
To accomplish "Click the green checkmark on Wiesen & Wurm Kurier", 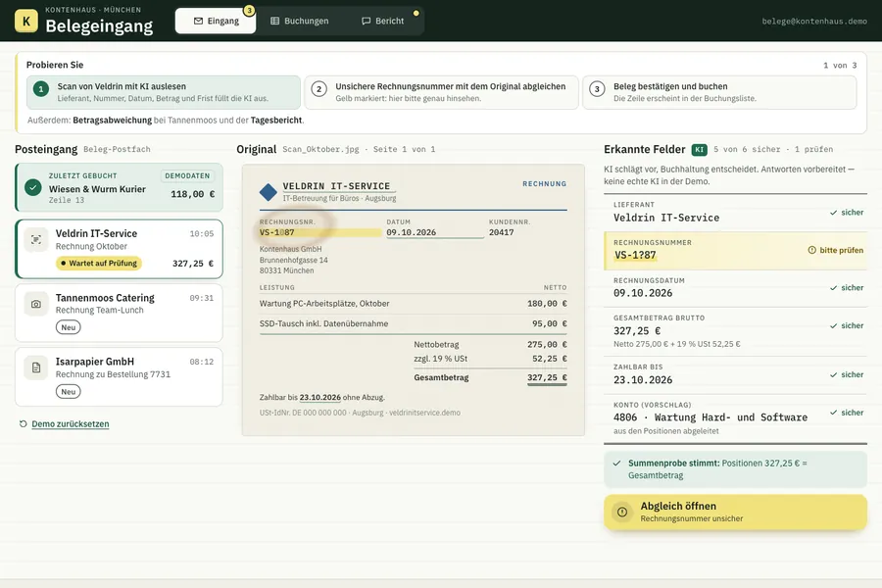I will coord(33,187).
